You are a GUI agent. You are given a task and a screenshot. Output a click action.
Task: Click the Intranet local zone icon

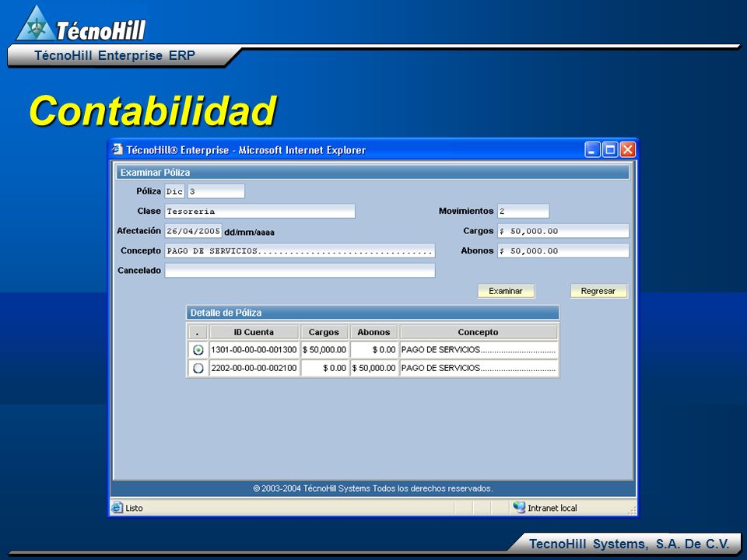[519, 507]
